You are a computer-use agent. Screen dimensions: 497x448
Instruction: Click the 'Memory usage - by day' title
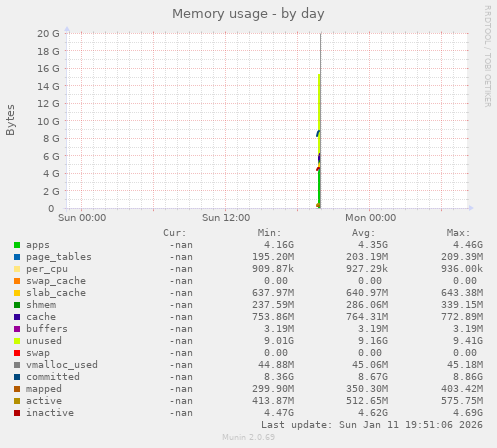tap(248, 14)
